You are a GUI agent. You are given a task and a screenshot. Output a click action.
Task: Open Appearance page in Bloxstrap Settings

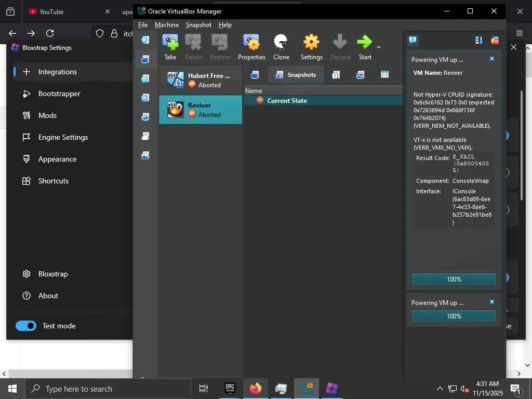73,159
